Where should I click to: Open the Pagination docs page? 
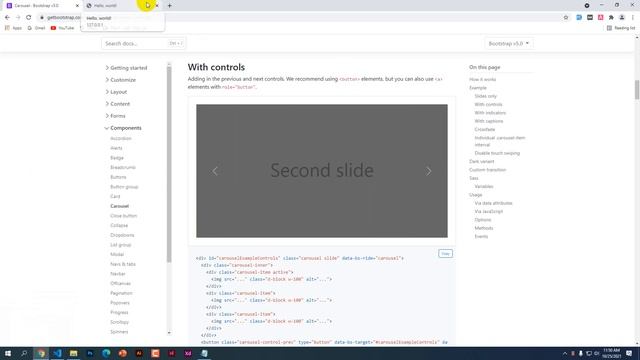(x=121, y=293)
